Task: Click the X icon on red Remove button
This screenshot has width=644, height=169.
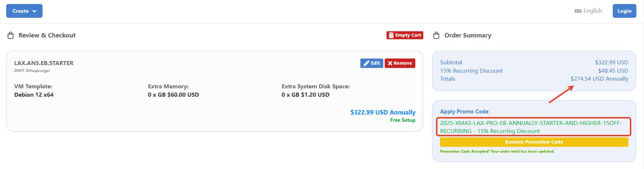Action: click(x=390, y=63)
